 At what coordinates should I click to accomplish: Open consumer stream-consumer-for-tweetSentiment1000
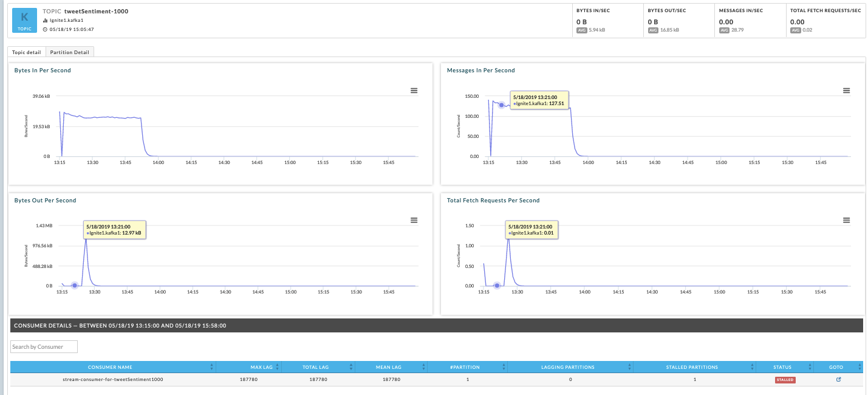(x=113, y=380)
